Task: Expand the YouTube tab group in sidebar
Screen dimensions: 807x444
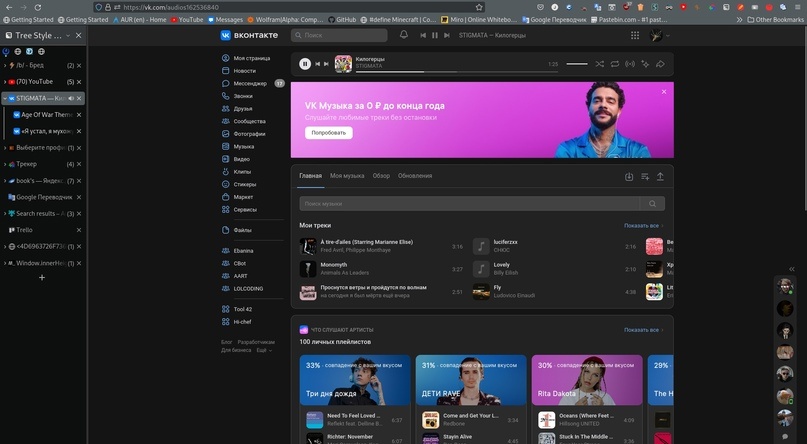Action: pyautogui.click(x=5, y=82)
